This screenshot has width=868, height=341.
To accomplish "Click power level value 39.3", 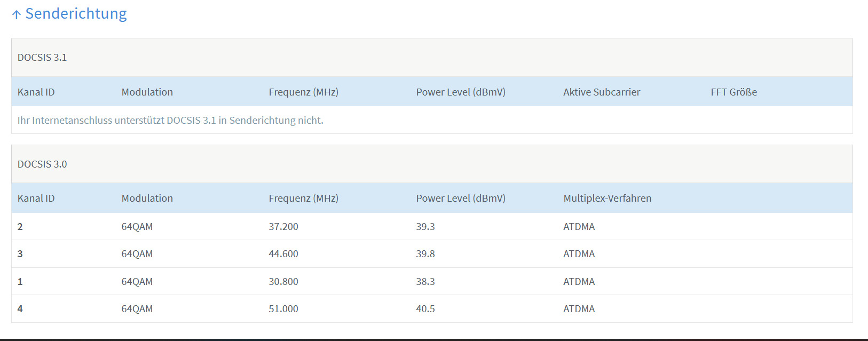I will [425, 227].
